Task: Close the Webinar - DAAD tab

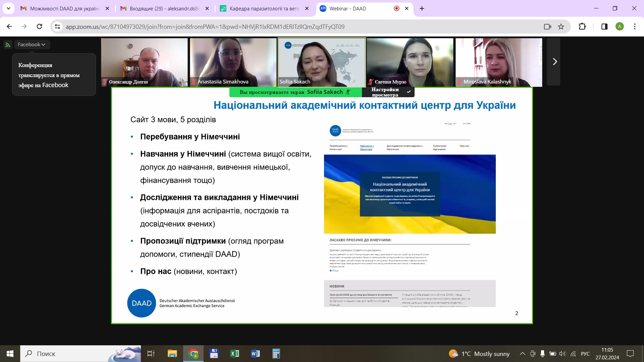Action: point(407,8)
